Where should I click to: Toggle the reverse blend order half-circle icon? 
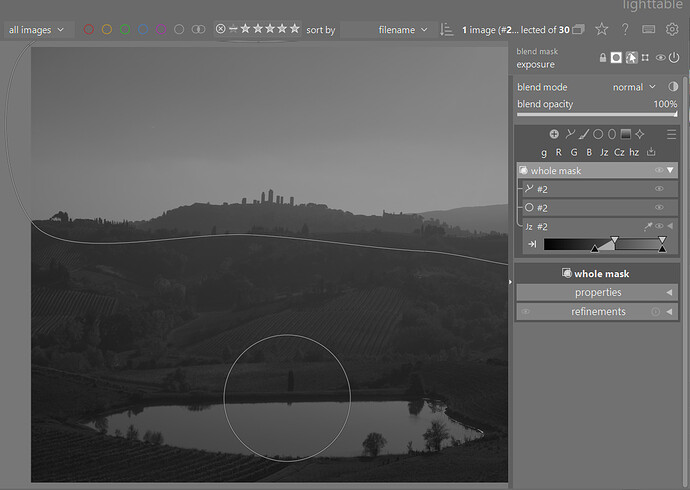pos(673,87)
